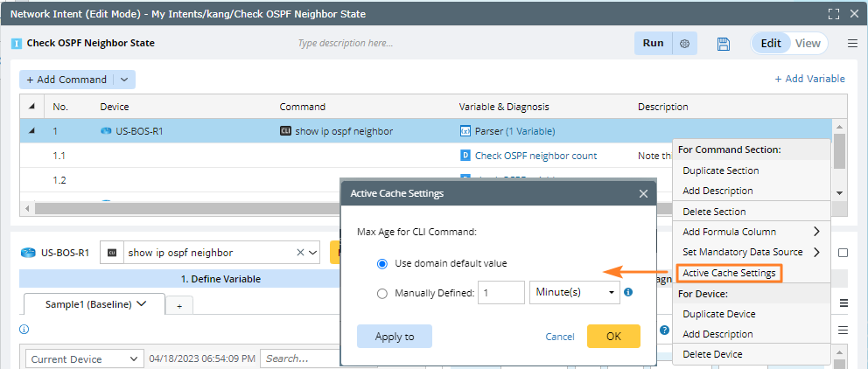Switch the Edit/View toggle to View

click(808, 44)
